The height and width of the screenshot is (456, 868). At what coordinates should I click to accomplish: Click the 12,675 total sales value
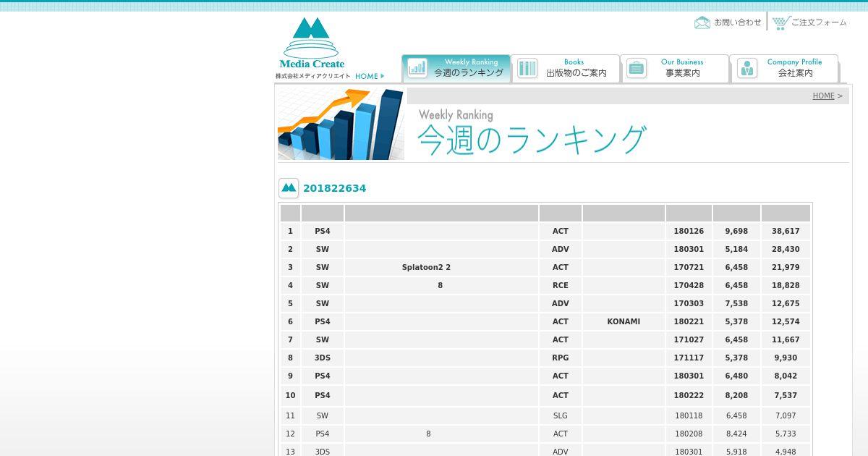(786, 303)
